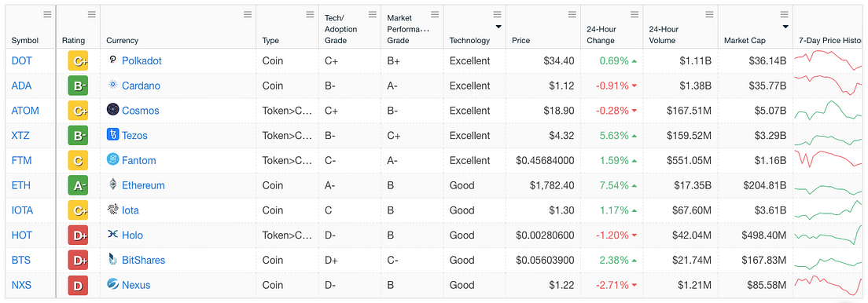
Task: Click the Holo D+ rating badge
Action: point(78,235)
